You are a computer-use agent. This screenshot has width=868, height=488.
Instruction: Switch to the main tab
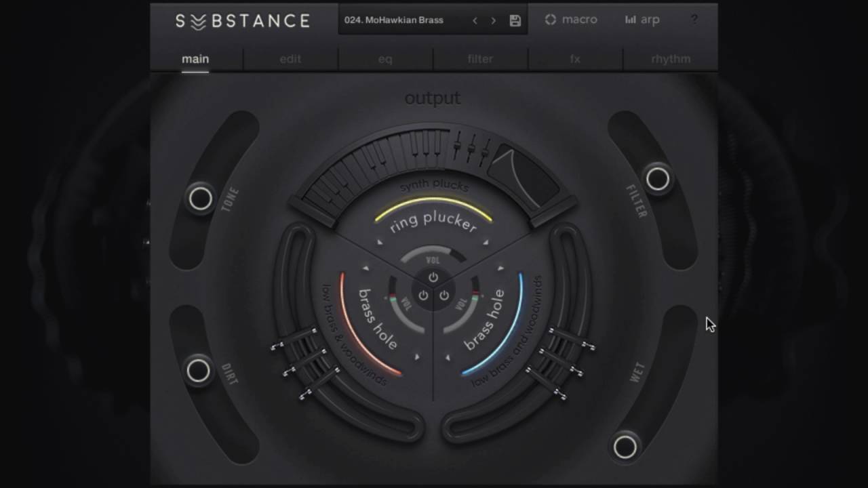[x=195, y=59]
